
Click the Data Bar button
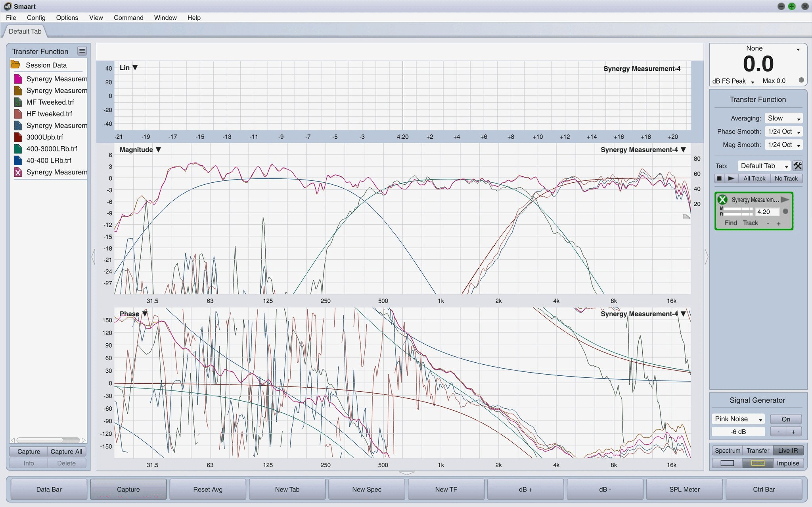pyautogui.click(x=49, y=489)
